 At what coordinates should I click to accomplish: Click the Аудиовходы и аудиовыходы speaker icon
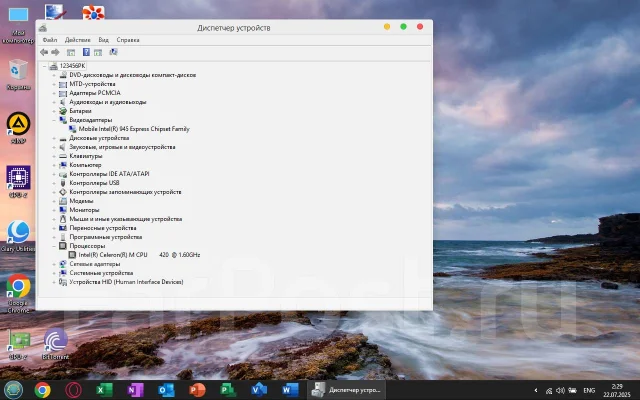pos(63,102)
